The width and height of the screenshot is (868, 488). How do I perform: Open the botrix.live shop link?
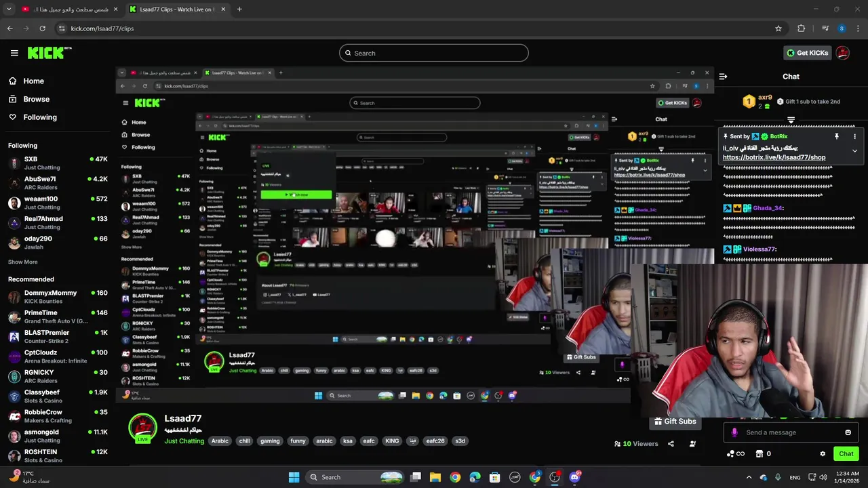774,157
